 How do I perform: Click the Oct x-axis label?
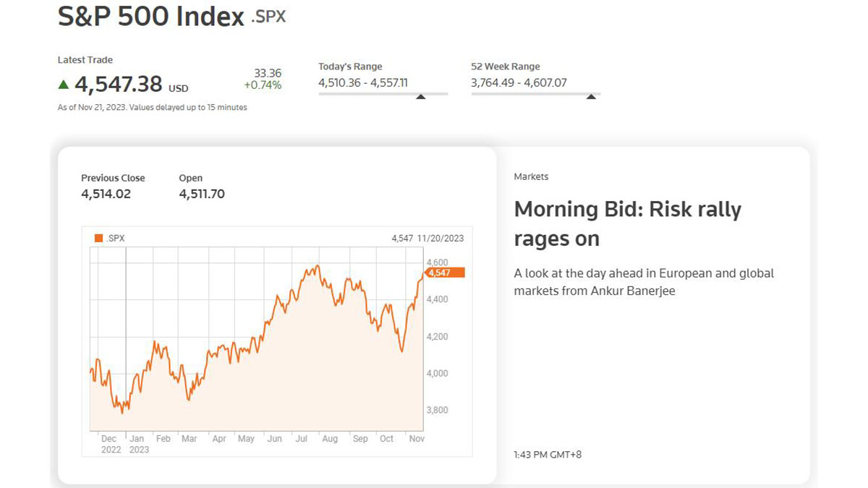click(x=387, y=439)
